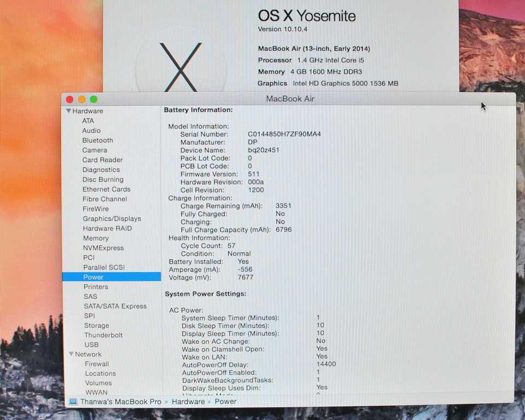Click Hardware in the path bar

188,401
